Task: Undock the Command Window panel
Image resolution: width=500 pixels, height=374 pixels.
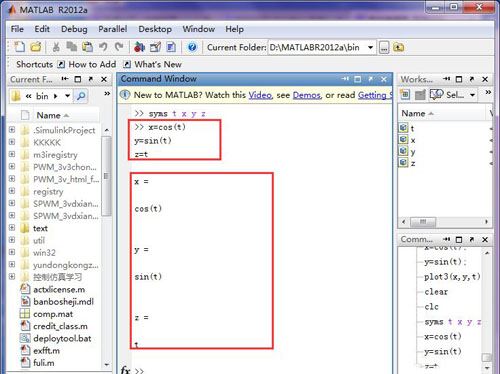Action: coord(371,79)
